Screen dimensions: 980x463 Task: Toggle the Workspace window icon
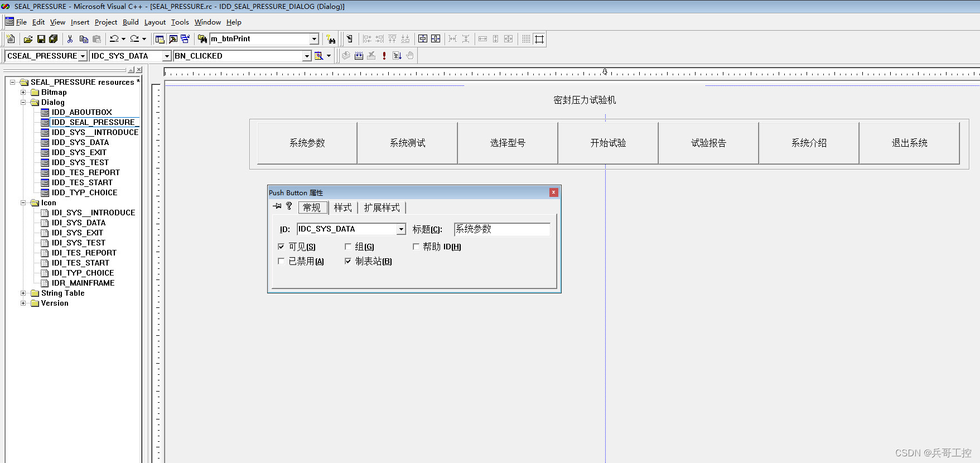click(x=160, y=39)
